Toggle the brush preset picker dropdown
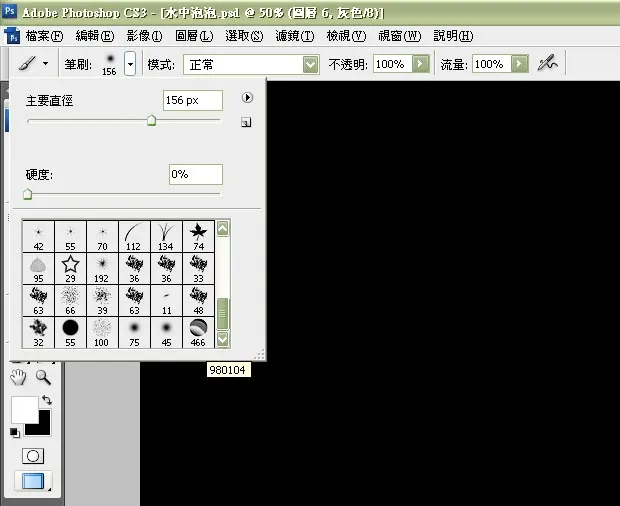The width and height of the screenshot is (620, 506). click(x=130, y=64)
